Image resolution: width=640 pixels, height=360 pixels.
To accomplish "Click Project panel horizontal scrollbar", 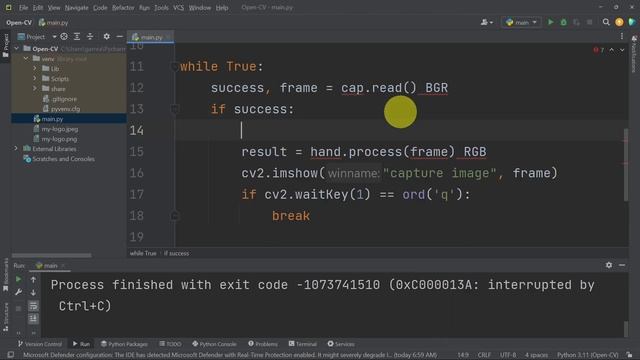I will coord(52,256).
